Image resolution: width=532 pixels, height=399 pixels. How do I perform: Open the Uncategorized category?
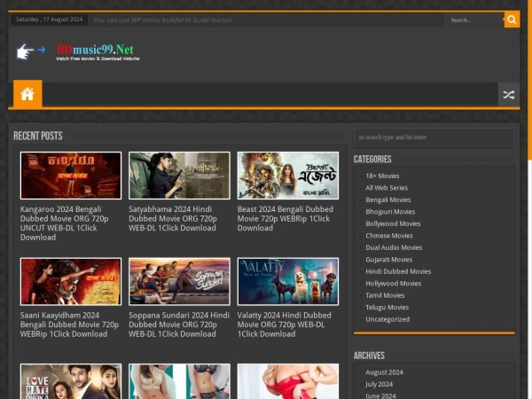click(x=387, y=319)
